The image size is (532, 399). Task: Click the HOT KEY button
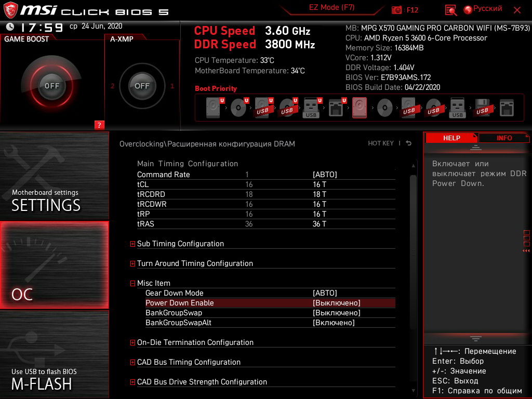click(x=381, y=143)
